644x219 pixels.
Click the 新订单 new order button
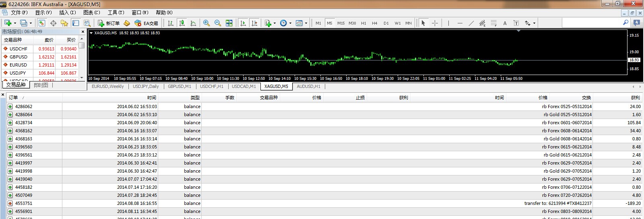tap(109, 23)
